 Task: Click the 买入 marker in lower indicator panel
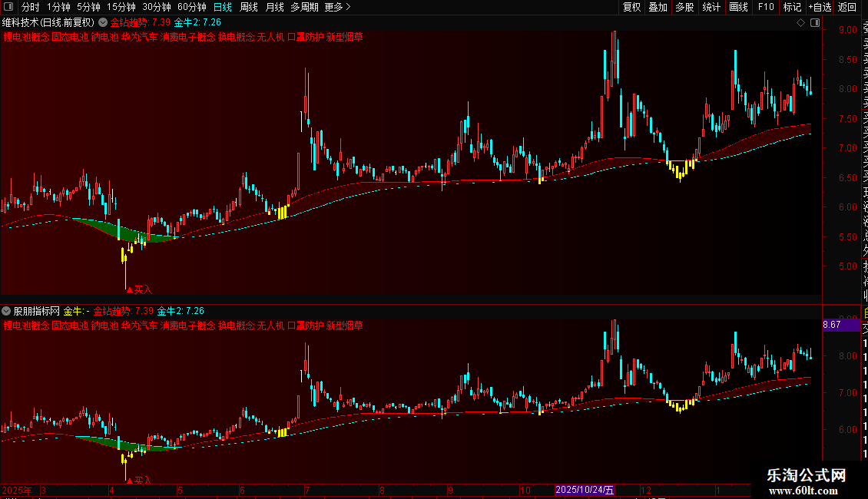click(x=139, y=480)
